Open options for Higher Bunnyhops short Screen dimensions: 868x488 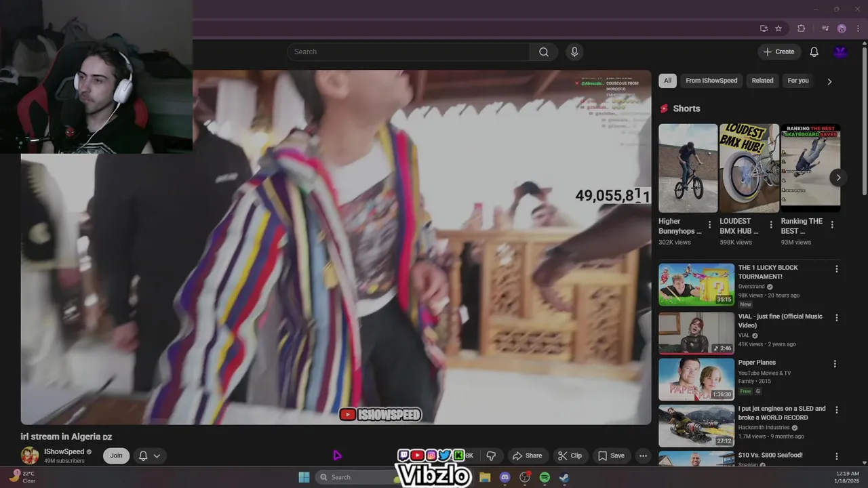pyautogui.click(x=710, y=224)
